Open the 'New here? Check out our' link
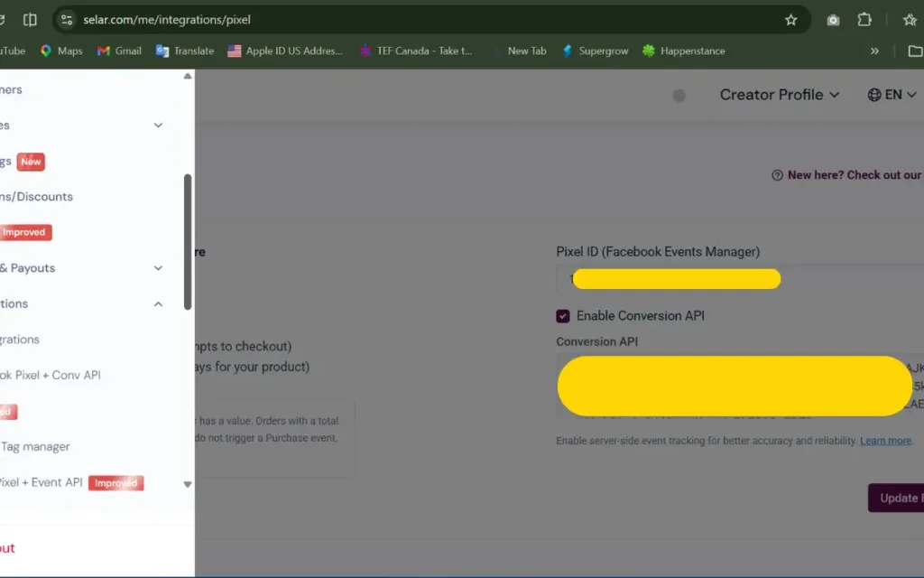Image resolution: width=924 pixels, height=578 pixels. (847, 175)
